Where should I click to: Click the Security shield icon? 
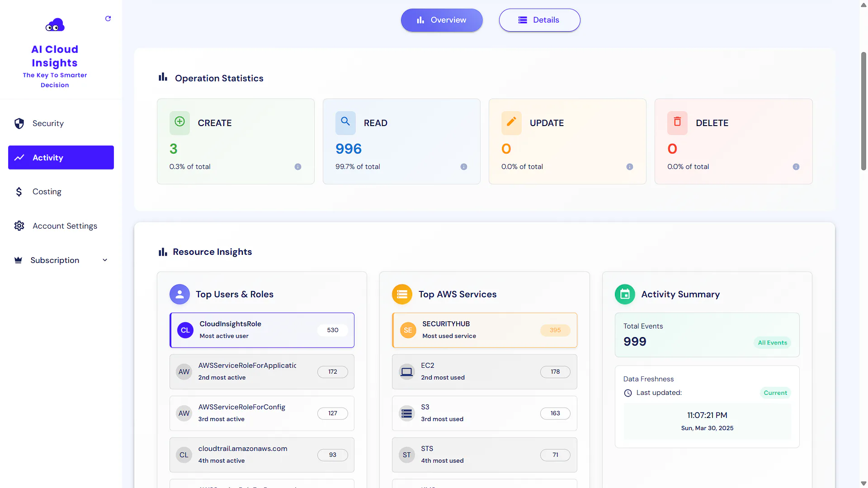pos(19,123)
